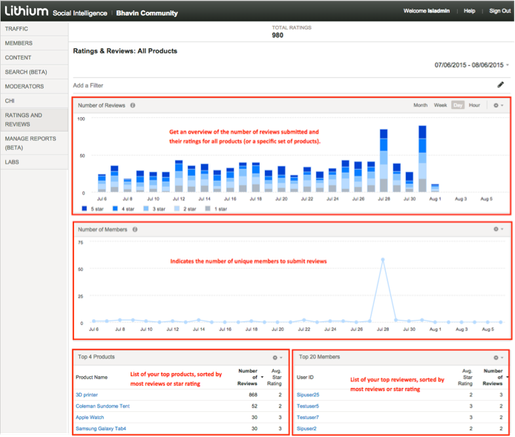Open info icon beside Number of Reviews
This screenshot has width=515, height=437.
click(x=133, y=105)
